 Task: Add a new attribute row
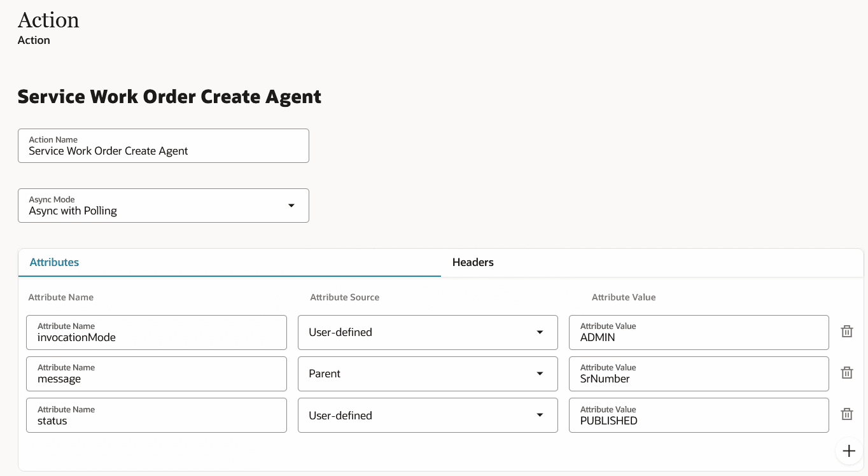coord(849,451)
